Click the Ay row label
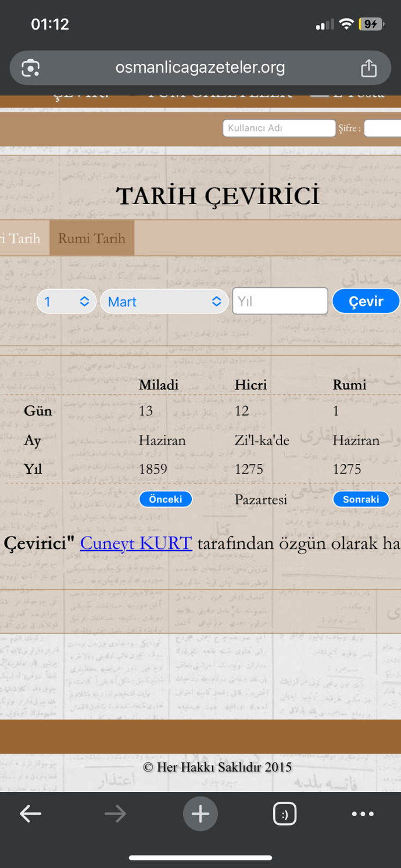The image size is (401, 868). pyautogui.click(x=33, y=440)
